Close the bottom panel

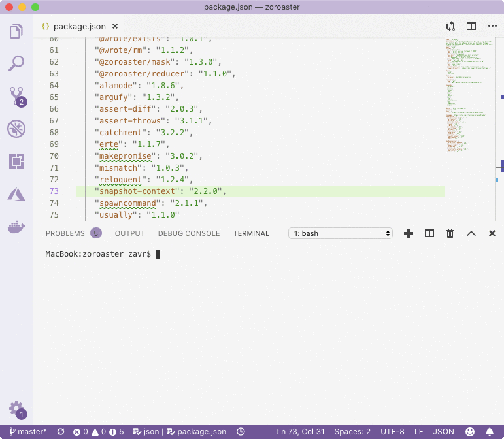[x=492, y=233]
